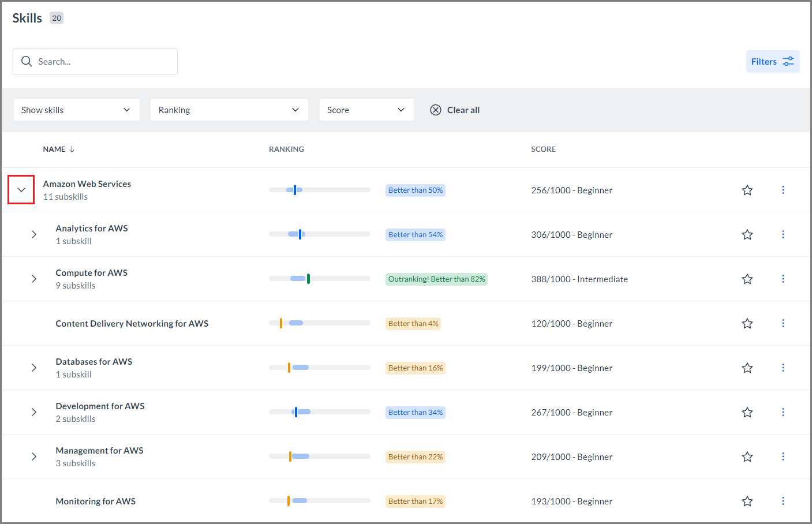Image resolution: width=812 pixels, height=524 pixels.
Task: Open the Ranking filter dropdown
Action: [229, 110]
